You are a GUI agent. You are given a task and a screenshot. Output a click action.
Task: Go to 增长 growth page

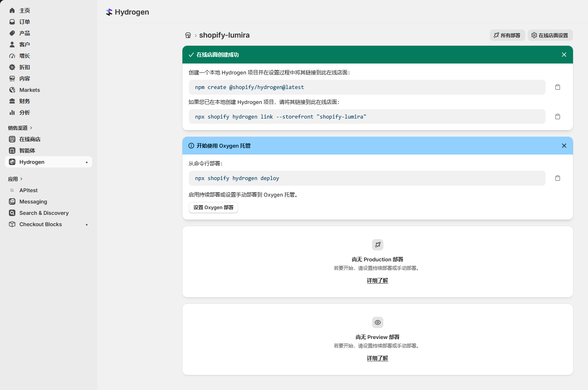[x=49, y=56]
